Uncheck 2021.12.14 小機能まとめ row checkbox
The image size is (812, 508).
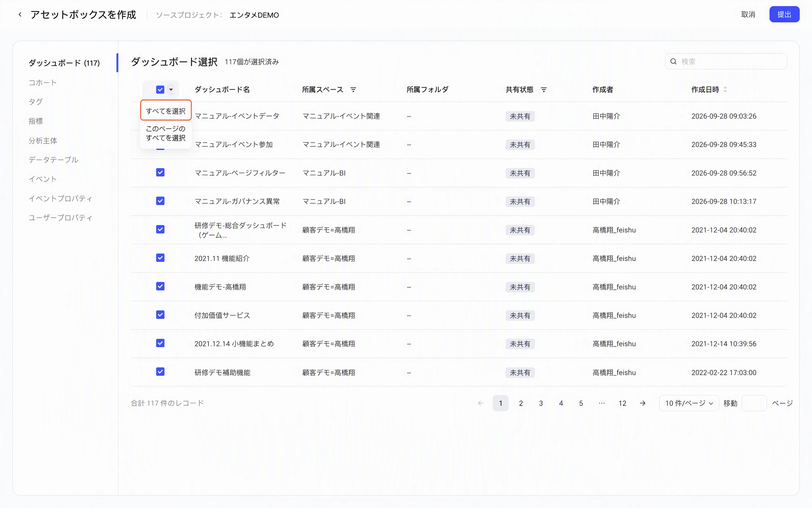(x=160, y=343)
